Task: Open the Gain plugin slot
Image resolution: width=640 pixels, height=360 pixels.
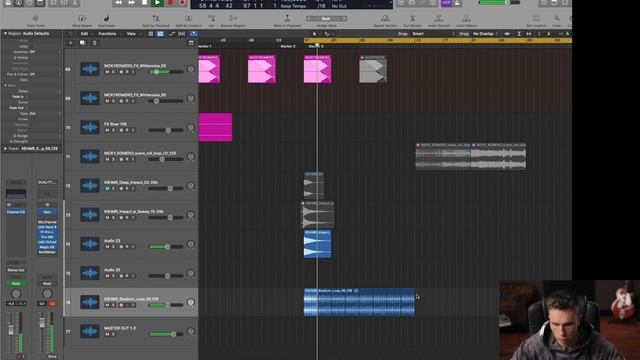Action: pos(47,212)
